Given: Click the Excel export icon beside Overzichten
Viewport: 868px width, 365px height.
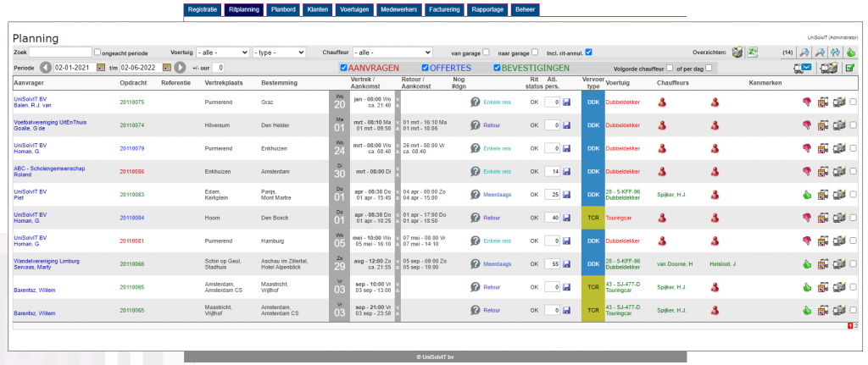Looking at the screenshot, I should tap(753, 52).
